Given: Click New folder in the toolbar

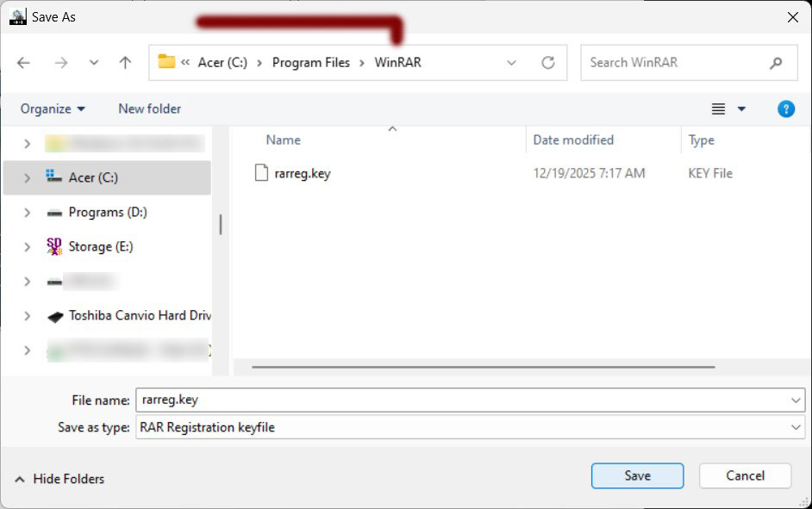Looking at the screenshot, I should pos(149,109).
